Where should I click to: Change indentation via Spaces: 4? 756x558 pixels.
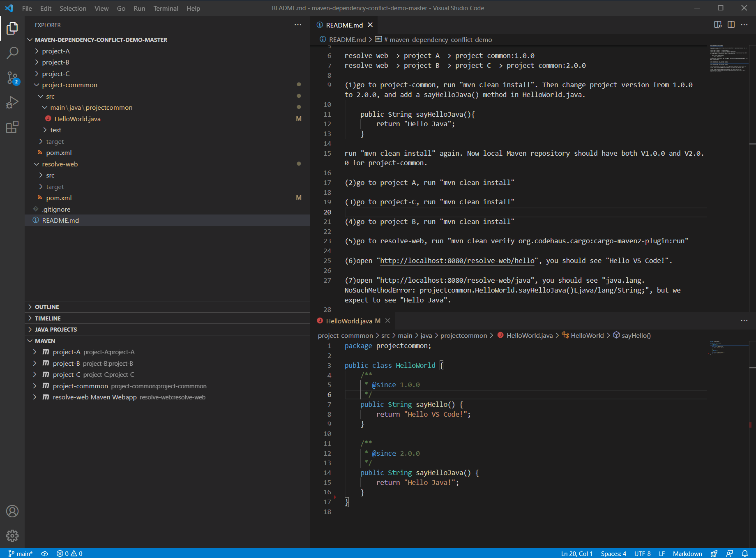pyautogui.click(x=613, y=553)
